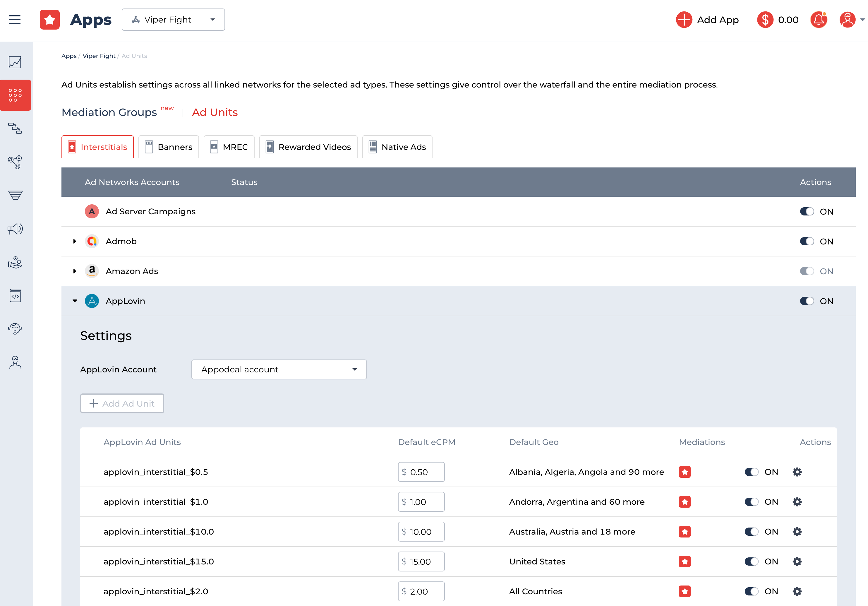Open the hamburger menu icon
Screen dimensions: 868x606
(x=15, y=20)
